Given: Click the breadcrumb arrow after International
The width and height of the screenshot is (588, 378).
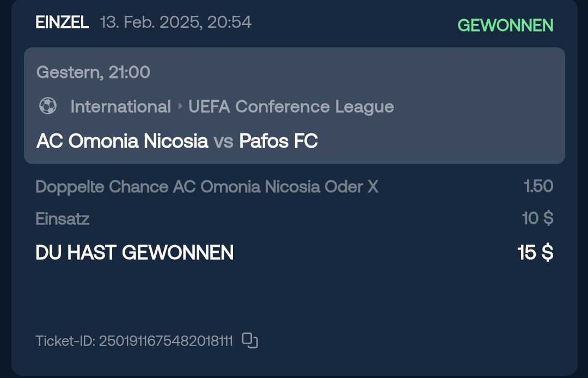Looking at the screenshot, I should pos(180,106).
